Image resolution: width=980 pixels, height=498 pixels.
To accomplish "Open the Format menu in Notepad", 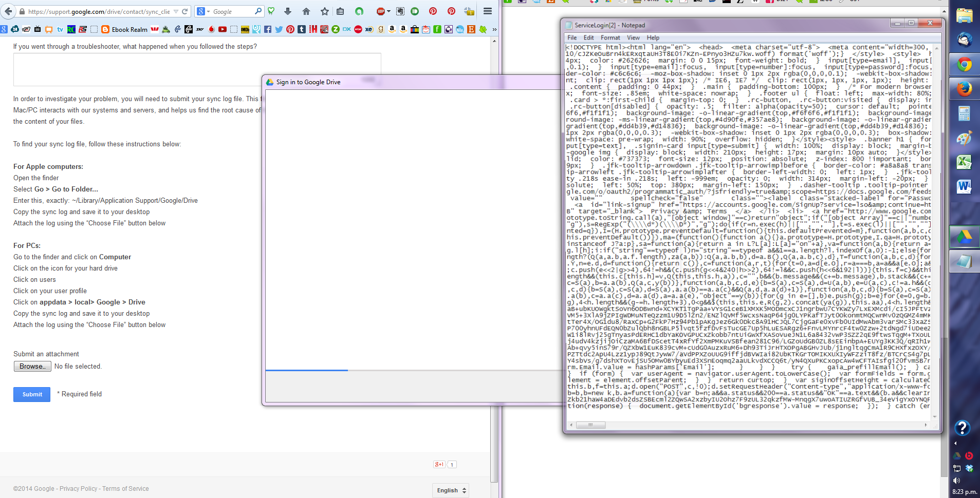I will click(x=610, y=37).
